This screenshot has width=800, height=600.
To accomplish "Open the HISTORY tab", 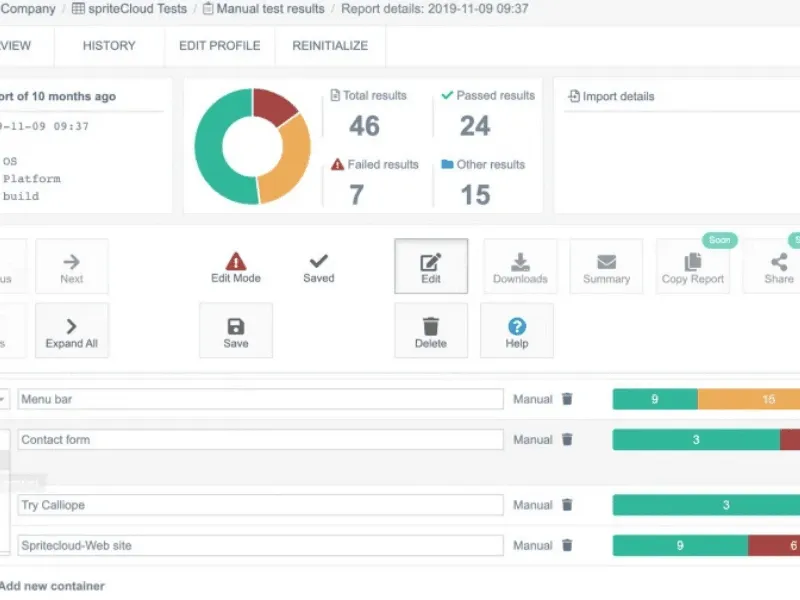I will (109, 46).
